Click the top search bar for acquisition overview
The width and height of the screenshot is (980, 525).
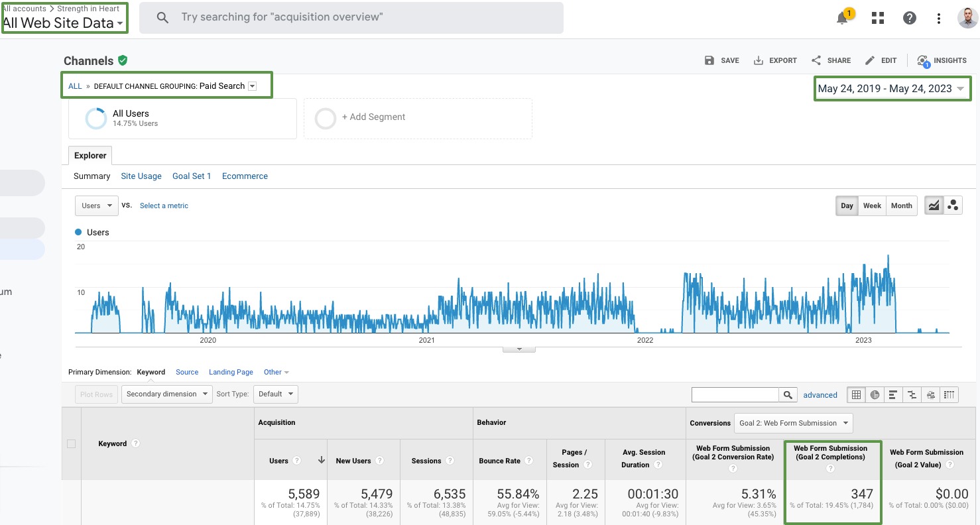[x=351, y=17]
